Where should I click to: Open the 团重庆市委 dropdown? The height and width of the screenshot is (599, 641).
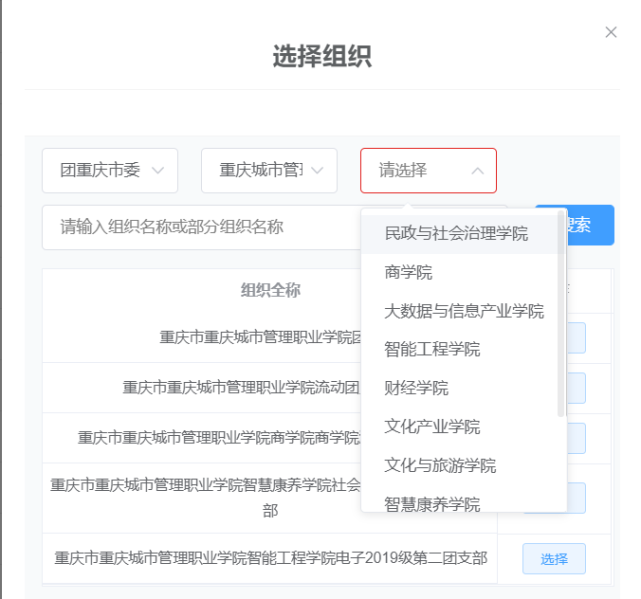click(x=110, y=171)
